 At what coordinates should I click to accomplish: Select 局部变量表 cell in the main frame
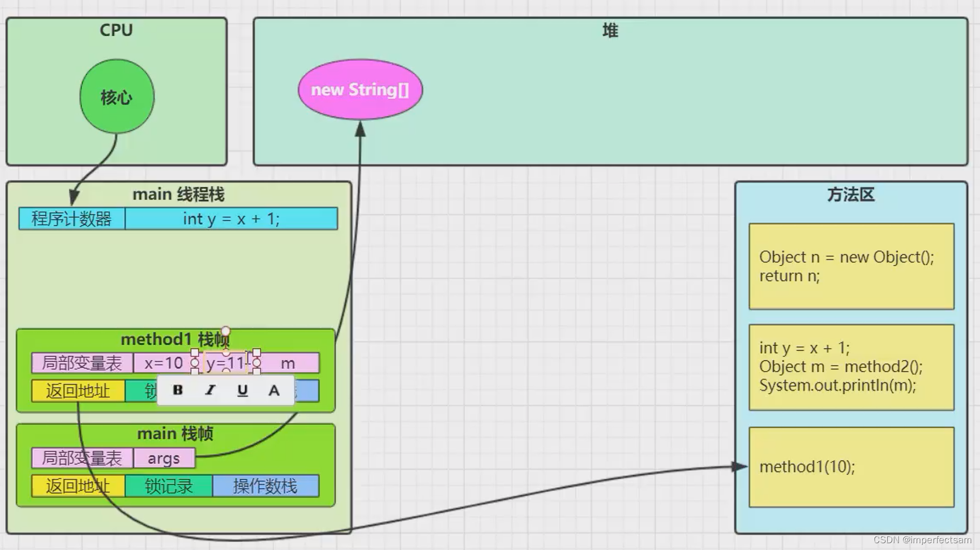point(82,458)
